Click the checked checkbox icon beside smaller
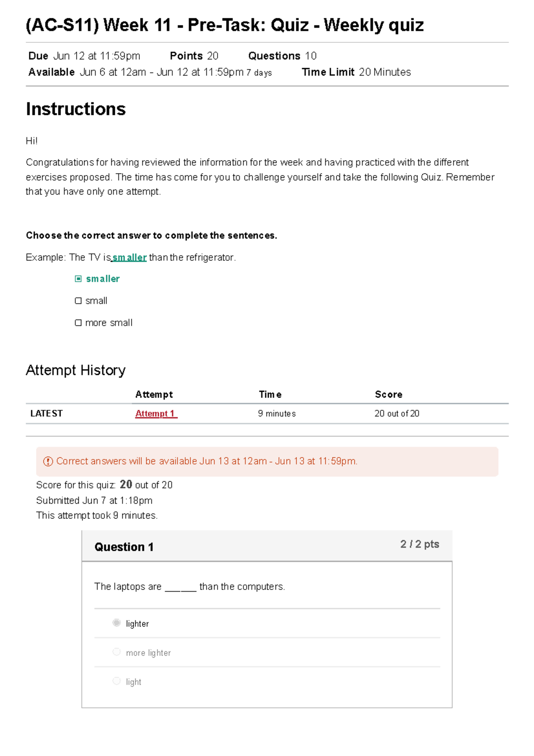 78,278
